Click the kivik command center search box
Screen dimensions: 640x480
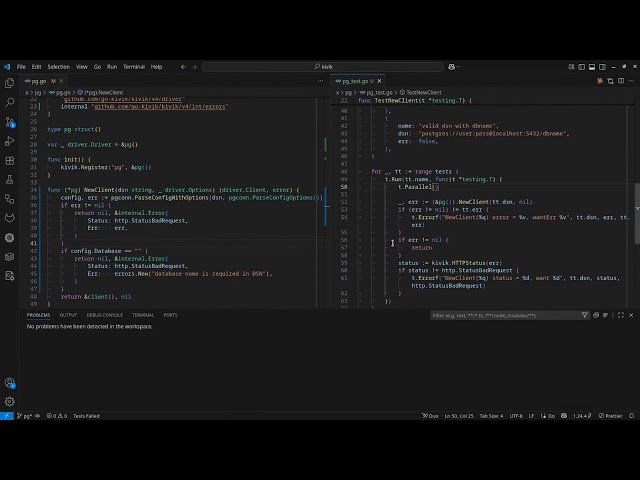[x=323, y=67]
